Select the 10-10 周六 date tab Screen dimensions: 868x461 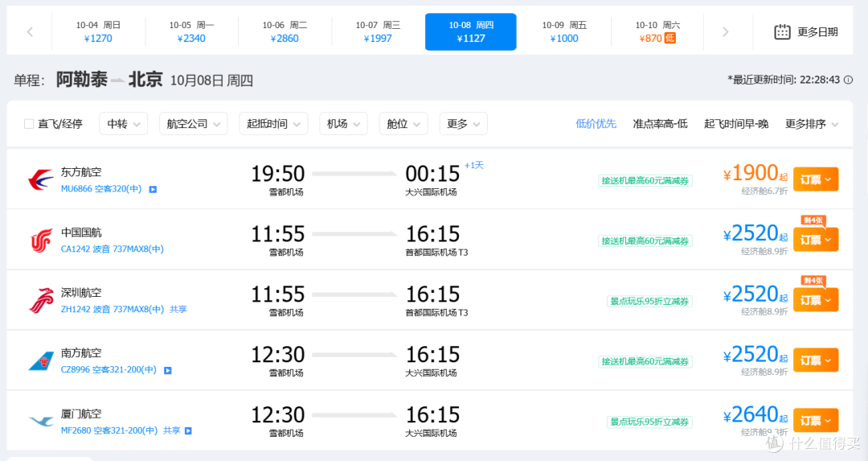tap(657, 32)
